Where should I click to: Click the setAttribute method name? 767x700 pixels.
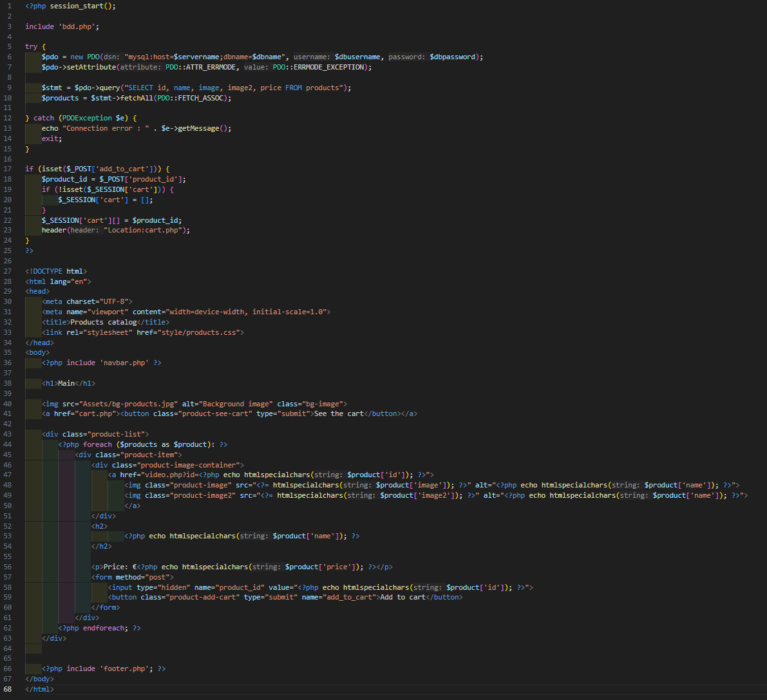(91, 67)
